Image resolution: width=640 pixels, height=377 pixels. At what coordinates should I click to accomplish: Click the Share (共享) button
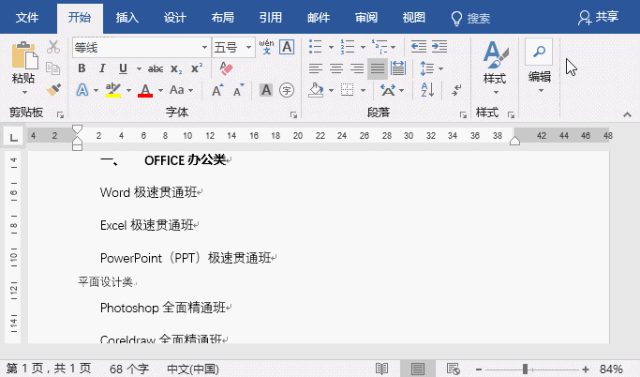(598, 17)
